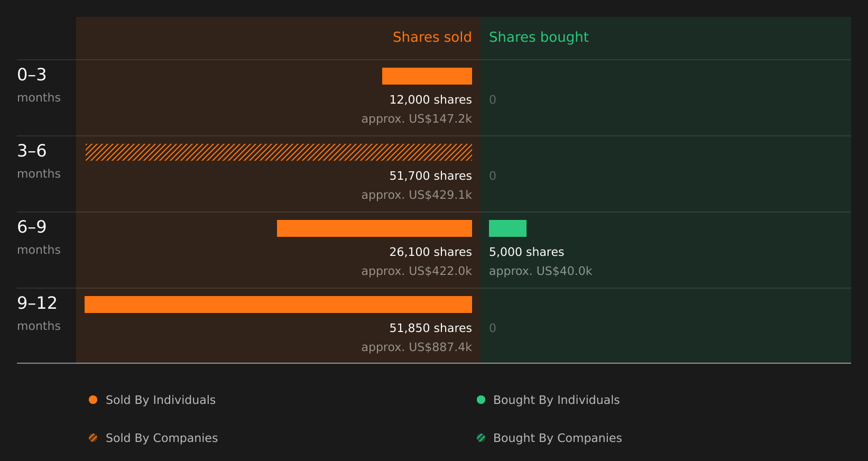This screenshot has width=868, height=461.
Task: Click the 12,000 shares value
Action: (431, 100)
